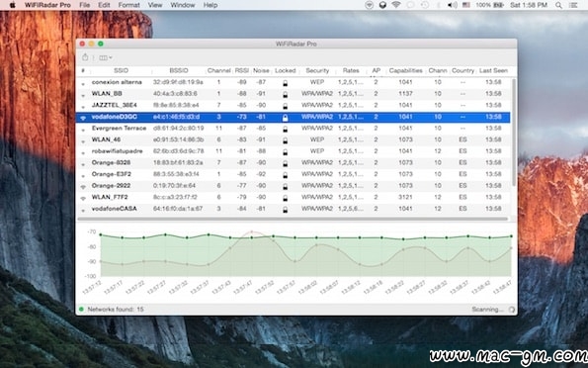Open the Window menu

[183, 5]
